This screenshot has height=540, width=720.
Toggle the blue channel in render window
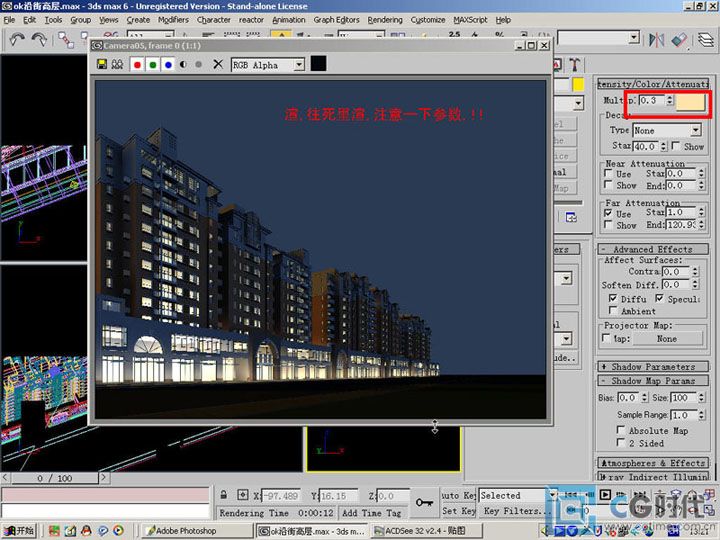(168, 65)
